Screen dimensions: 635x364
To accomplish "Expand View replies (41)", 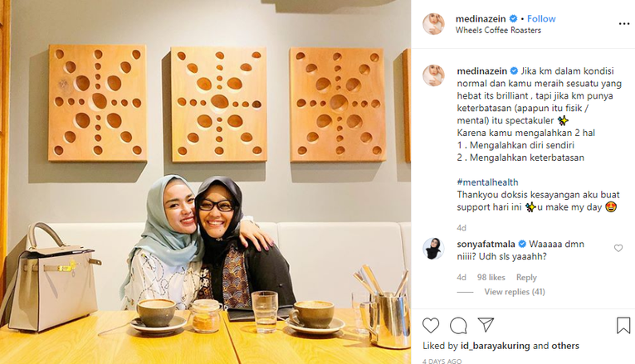I will point(515,292).
